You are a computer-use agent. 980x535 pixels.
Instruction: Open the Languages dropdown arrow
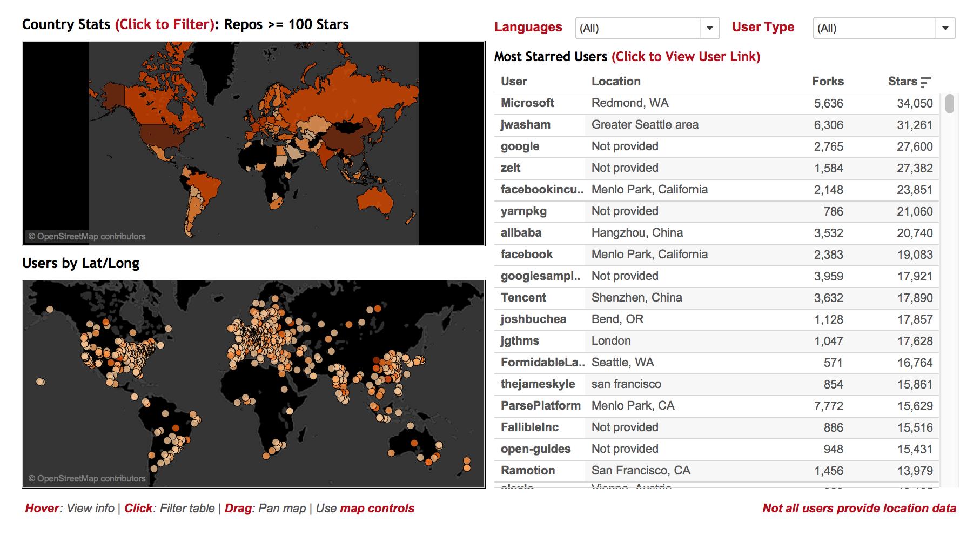tap(710, 28)
